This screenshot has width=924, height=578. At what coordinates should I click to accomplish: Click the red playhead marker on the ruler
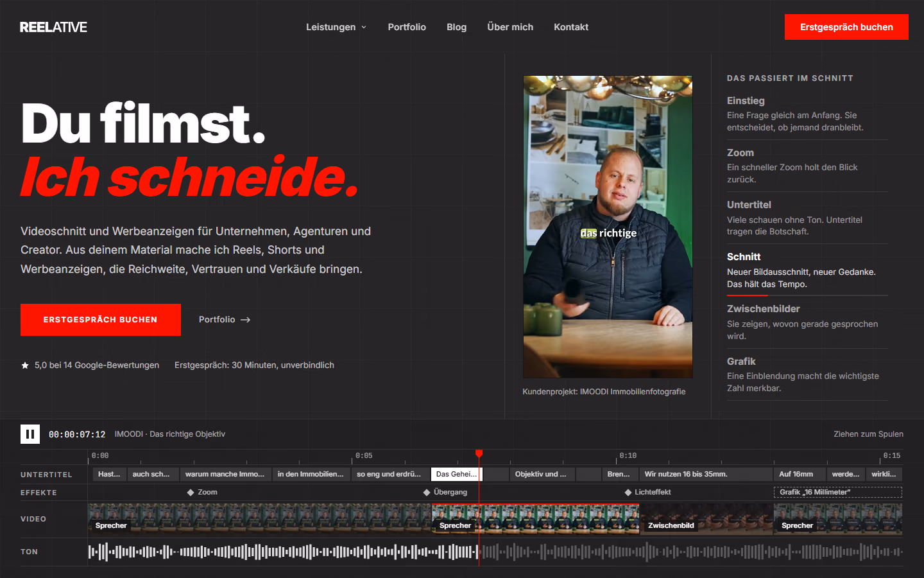[x=479, y=454]
